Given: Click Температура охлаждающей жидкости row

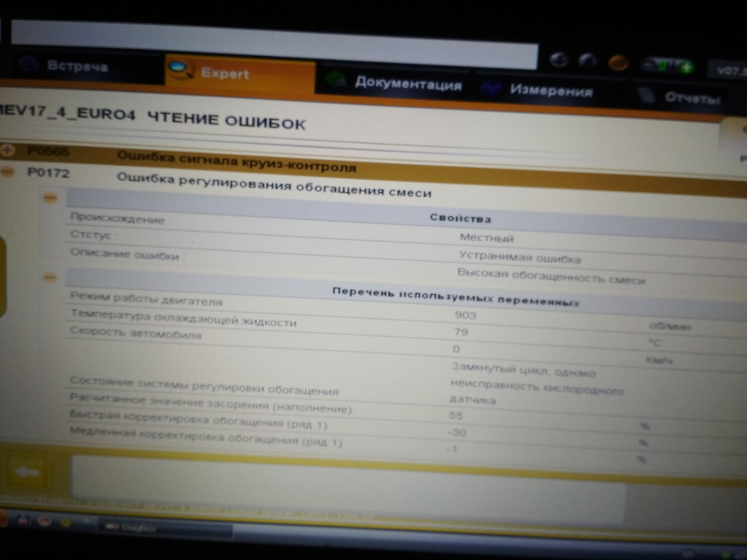Looking at the screenshot, I should coord(184,317).
